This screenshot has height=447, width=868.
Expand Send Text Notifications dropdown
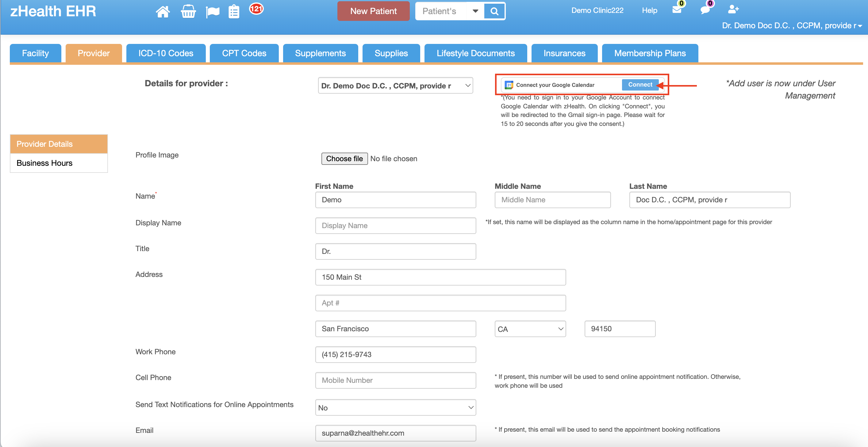396,407
